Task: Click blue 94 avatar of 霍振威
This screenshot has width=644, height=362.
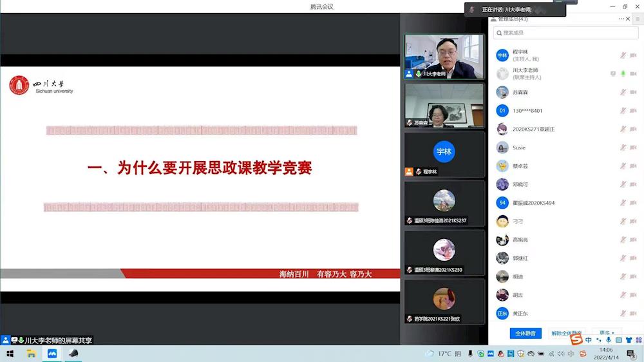Action: pos(502,202)
